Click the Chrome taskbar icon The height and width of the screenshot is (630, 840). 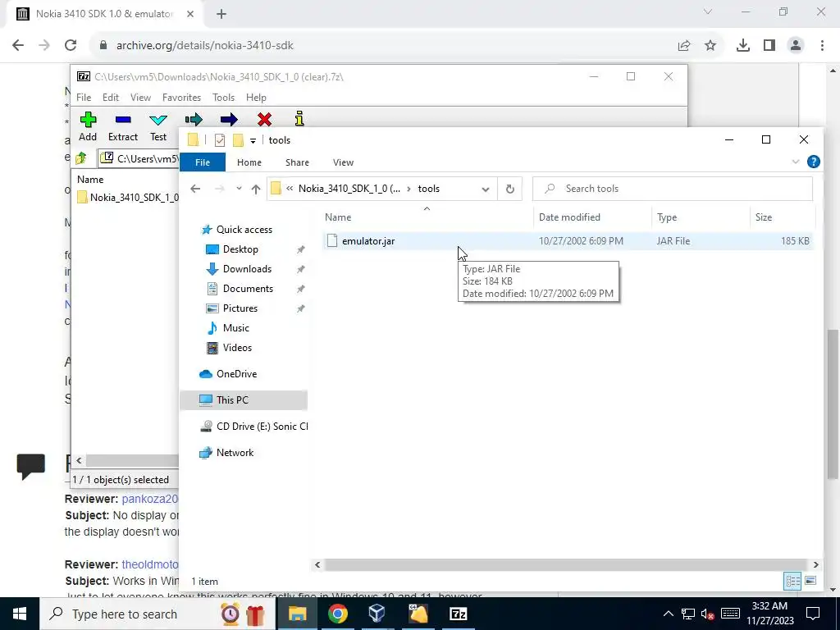point(337,614)
